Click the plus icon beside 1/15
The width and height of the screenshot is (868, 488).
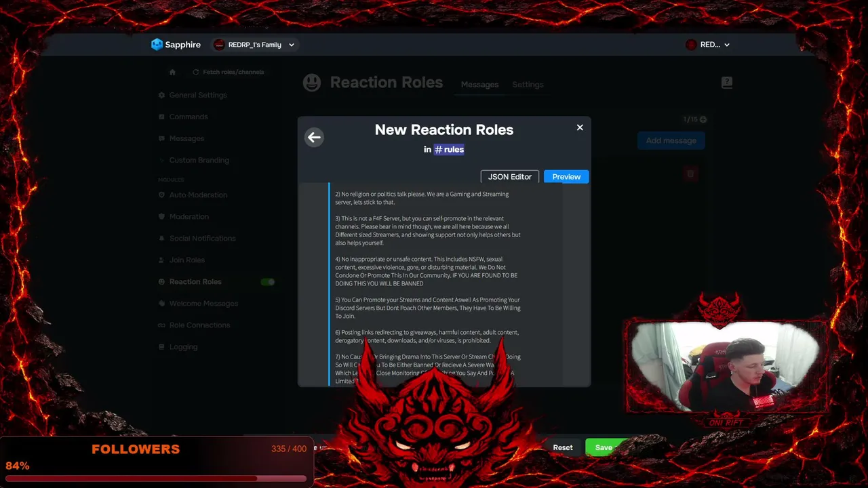pyautogui.click(x=703, y=119)
